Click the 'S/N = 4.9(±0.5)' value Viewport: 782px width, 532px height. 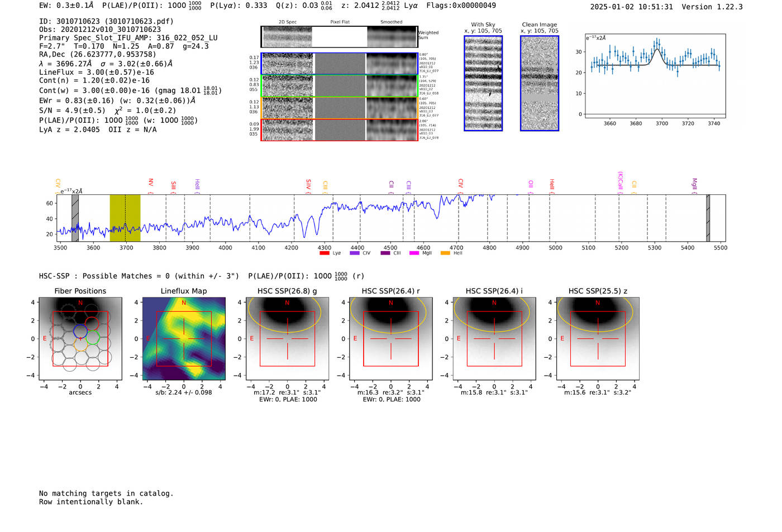pos(72,111)
